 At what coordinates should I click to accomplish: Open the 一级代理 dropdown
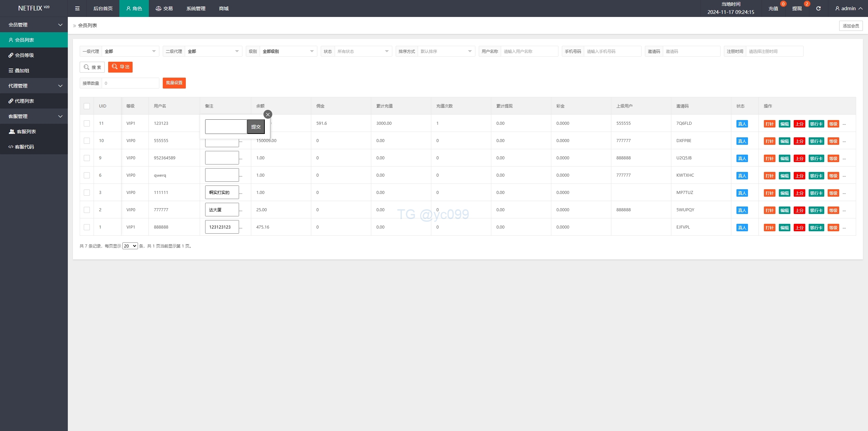pos(130,51)
